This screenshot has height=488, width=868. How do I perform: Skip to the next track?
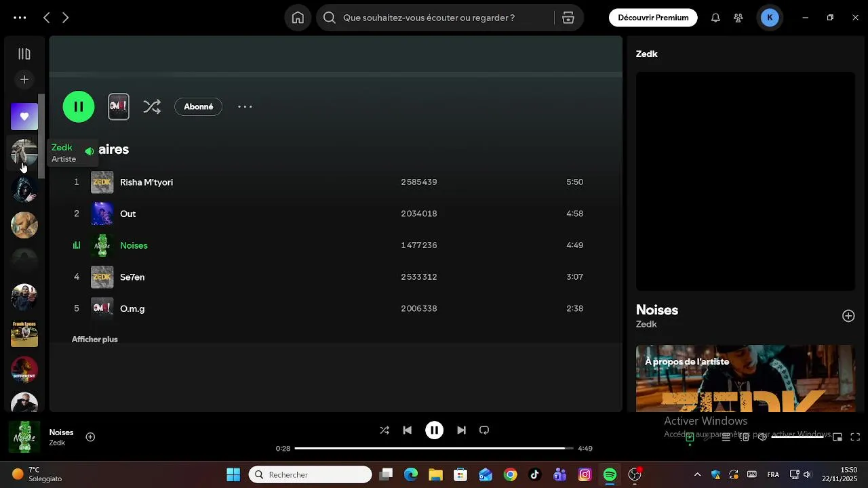coord(461,430)
